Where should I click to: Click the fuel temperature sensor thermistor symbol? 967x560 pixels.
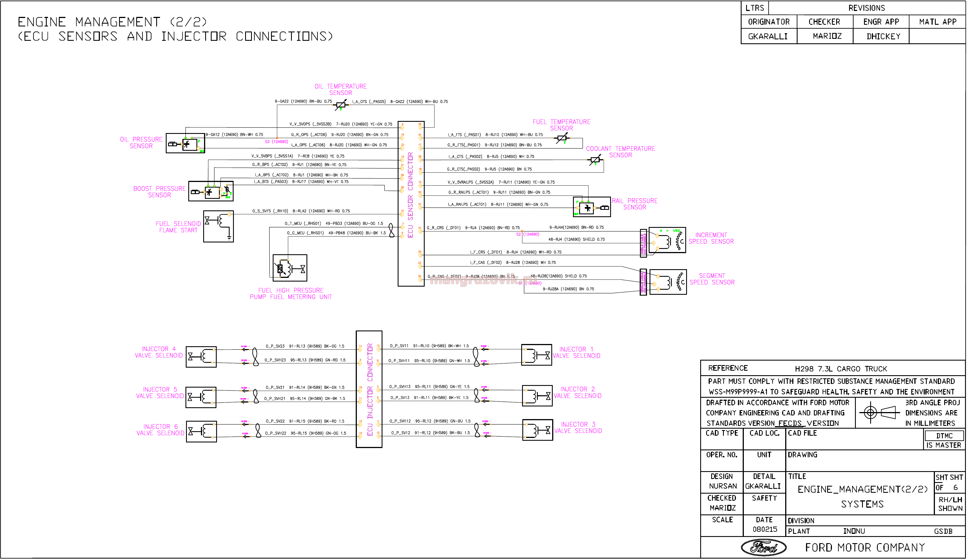pos(562,138)
